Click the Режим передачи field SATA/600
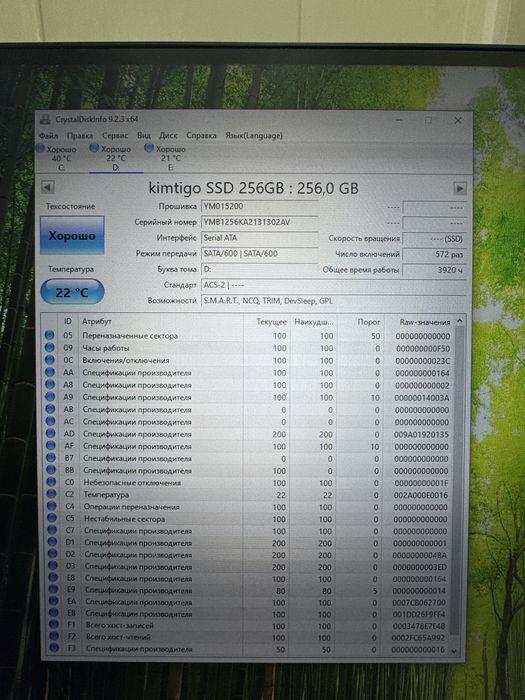Image resolution: width=525 pixels, height=700 pixels. 259,253
